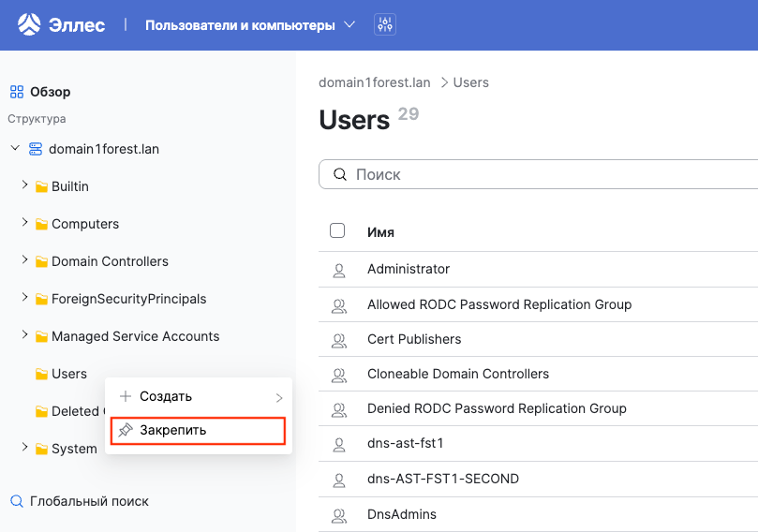Click the pin icon beside Закрепить
The height and width of the screenshot is (532, 758).
[x=126, y=430]
